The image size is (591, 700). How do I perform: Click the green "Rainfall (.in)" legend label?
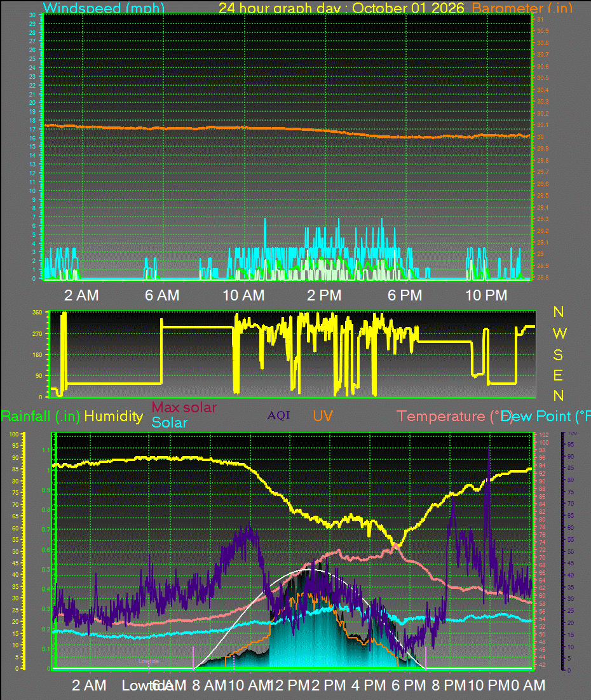[40, 417]
